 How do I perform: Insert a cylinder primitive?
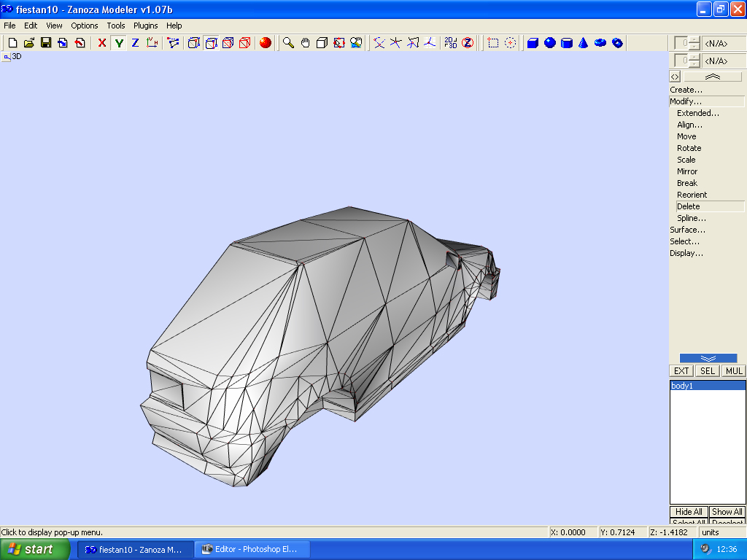click(567, 43)
